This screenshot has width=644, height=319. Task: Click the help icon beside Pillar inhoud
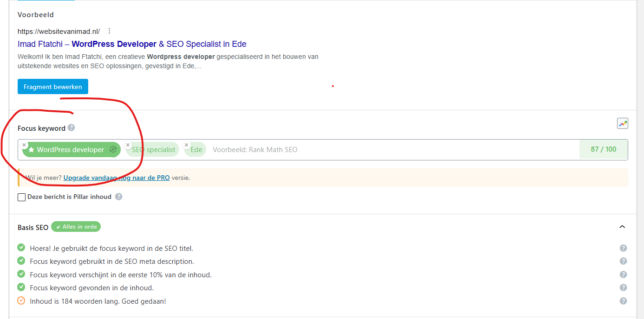(119, 197)
